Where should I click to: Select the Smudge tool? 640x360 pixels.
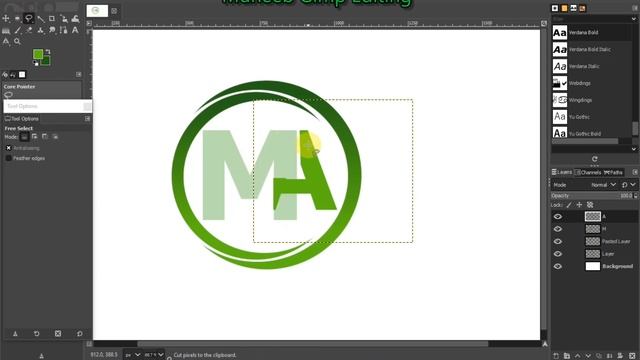click(x=52, y=30)
